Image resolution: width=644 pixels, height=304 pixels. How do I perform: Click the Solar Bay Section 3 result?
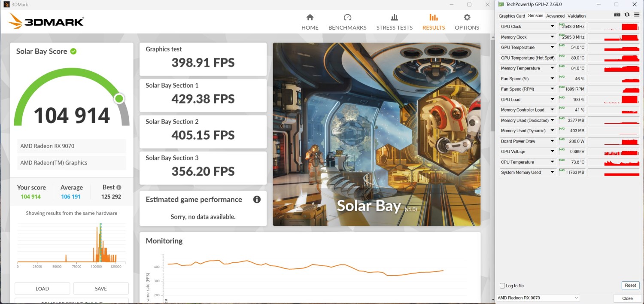[x=203, y=168]
